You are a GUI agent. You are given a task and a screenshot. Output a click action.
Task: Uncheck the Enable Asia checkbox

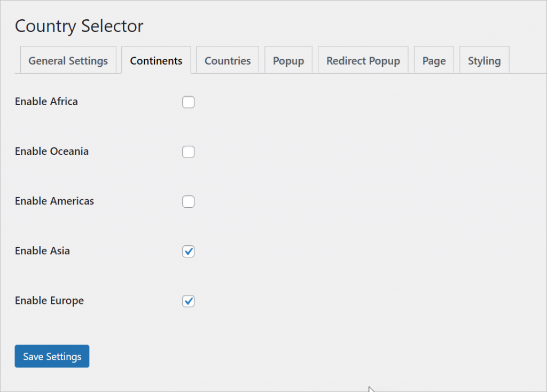188,251
